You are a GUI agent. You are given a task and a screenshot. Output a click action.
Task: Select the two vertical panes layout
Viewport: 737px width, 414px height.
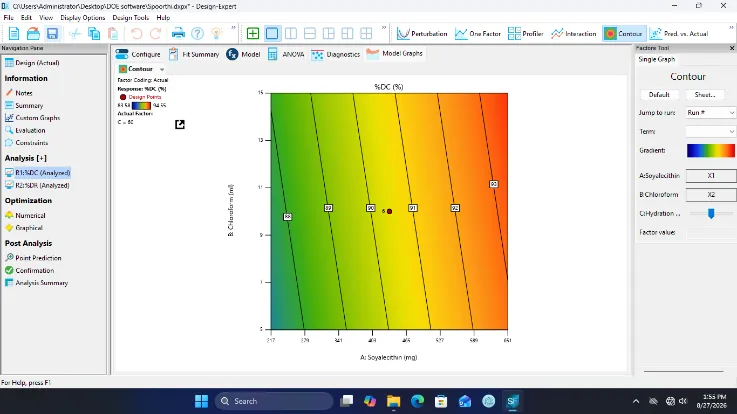[291, 33]
